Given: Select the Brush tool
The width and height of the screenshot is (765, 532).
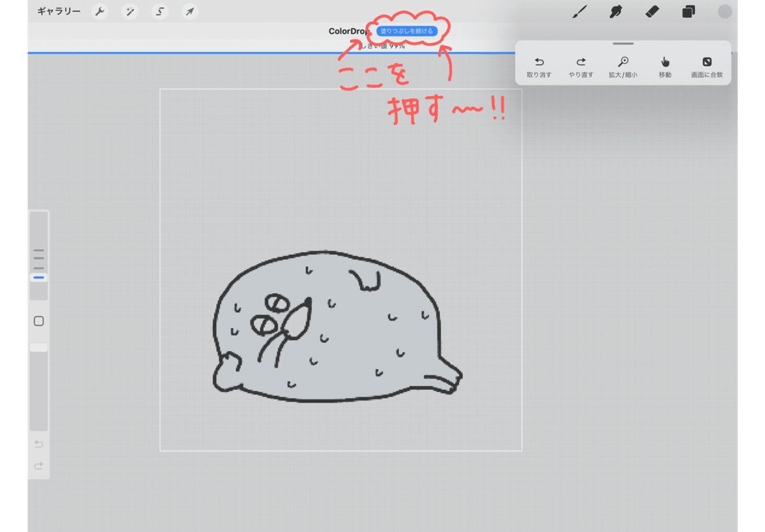Looking at the screenshot, I should 579,11.
